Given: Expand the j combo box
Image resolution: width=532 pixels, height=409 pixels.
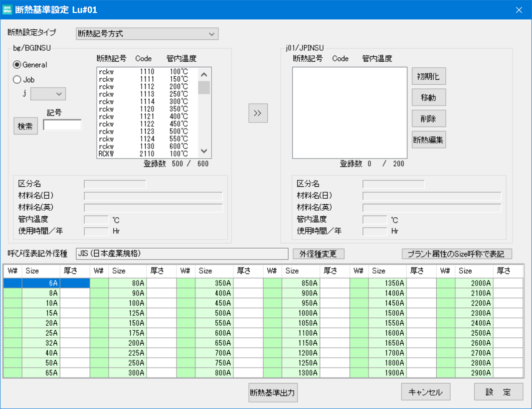Looking at the screenshot, I should point(48,94).
